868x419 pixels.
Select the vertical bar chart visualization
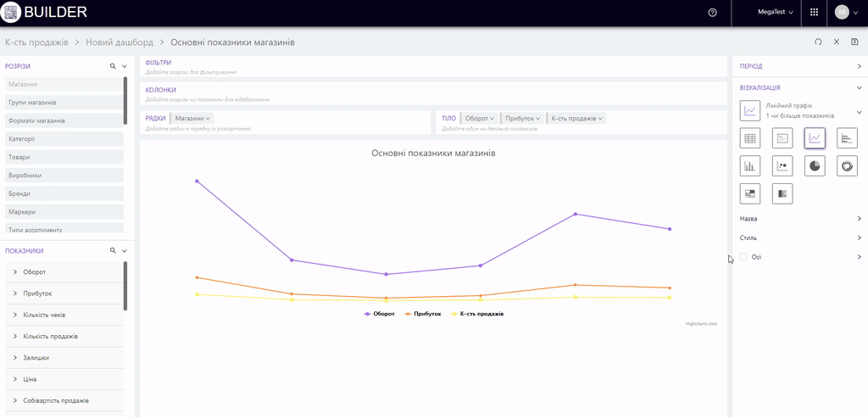click(749, 165)
